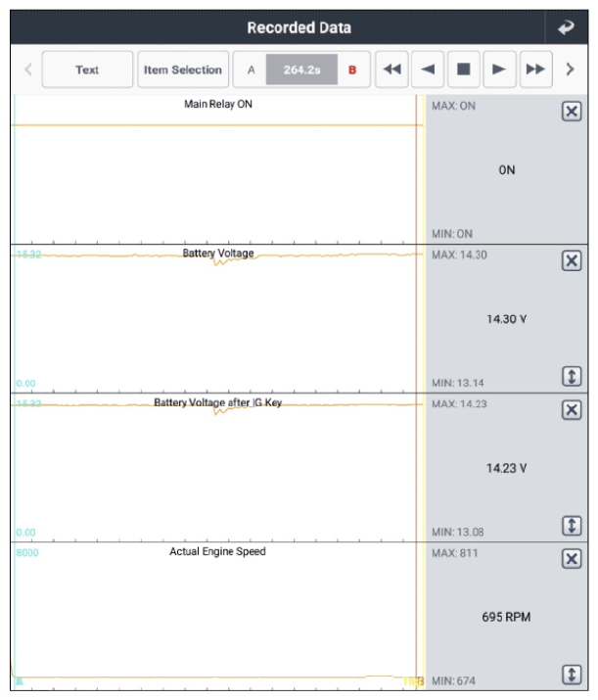Image resolution: width=598 pixels, height=700 pixels.
Task: Select cursor marker A
Action: pyautogui.click(x=251, y=70)
